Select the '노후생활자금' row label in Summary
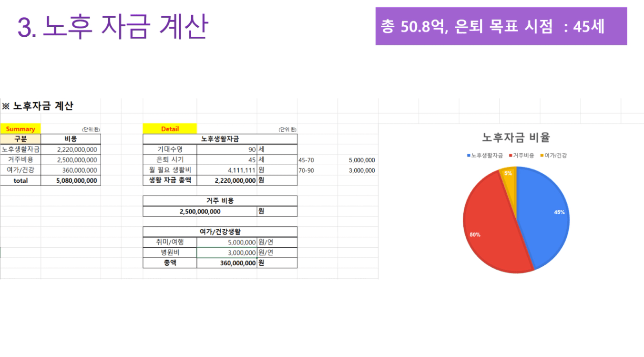This screenshot has width=644, height=357. pyautogui.click(x=20, y=149)
